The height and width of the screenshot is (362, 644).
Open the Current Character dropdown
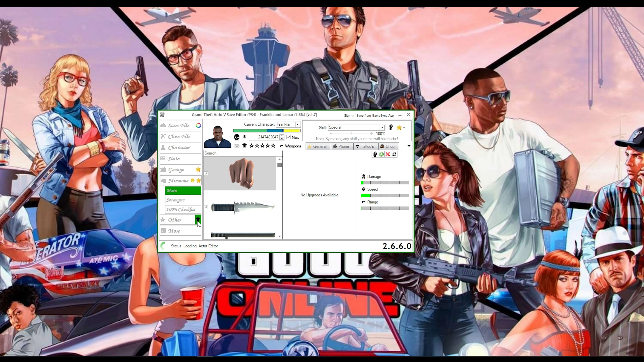(x=298, y=124)
